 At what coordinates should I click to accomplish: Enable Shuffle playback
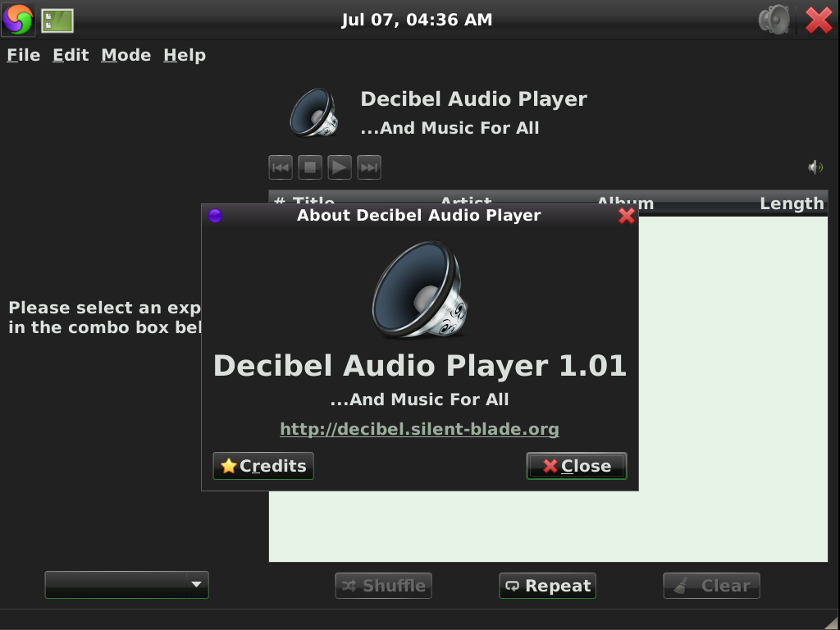click(x=383, y=585)
